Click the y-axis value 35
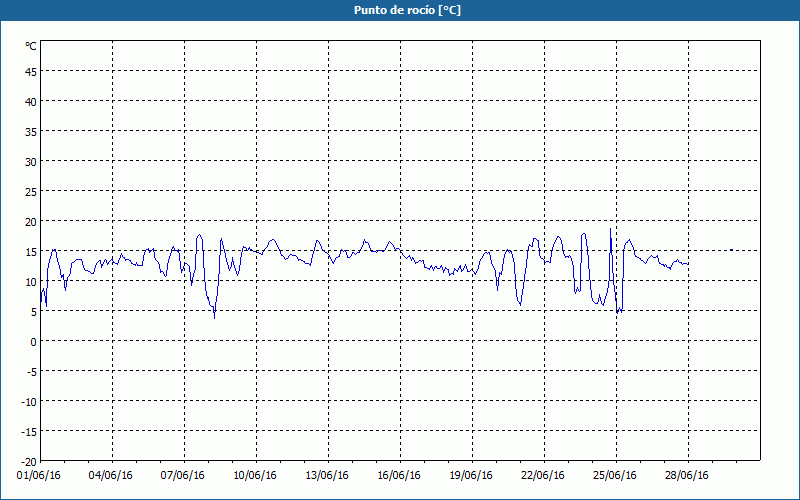This screenshot has width=800, height=500. (x=31, y=133)
